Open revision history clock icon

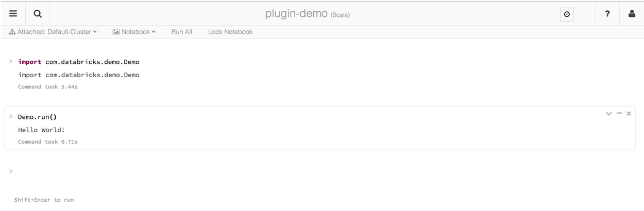pyautogui.click(x=567, y=14)
